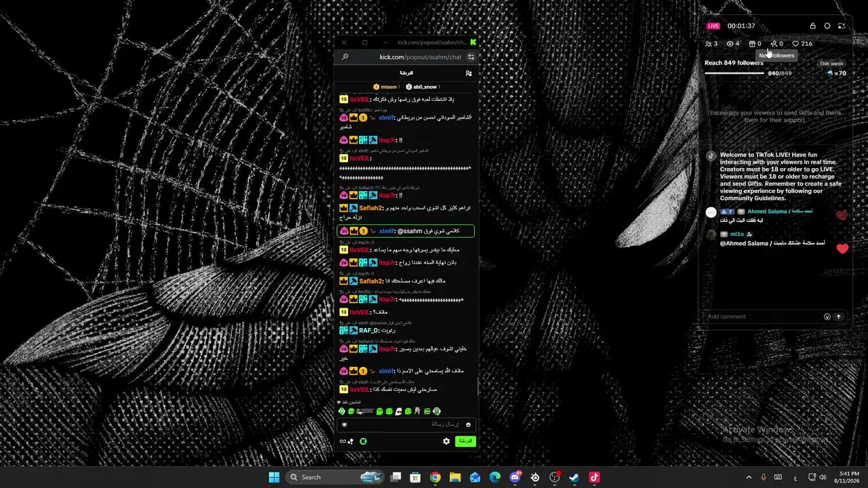The width and height of the screenshot is (868, 488).
Task: Open TikTok LIVE panel settings gear
Action: tap(827, 26)
